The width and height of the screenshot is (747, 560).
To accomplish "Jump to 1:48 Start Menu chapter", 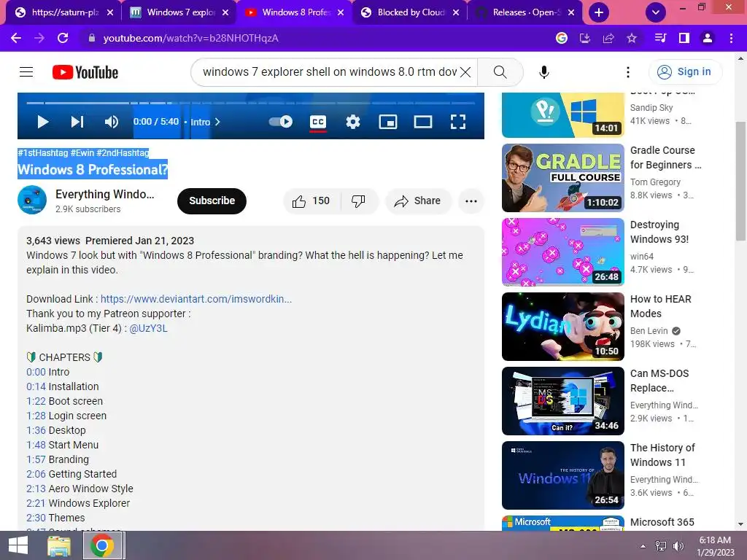I will (36, 445).
